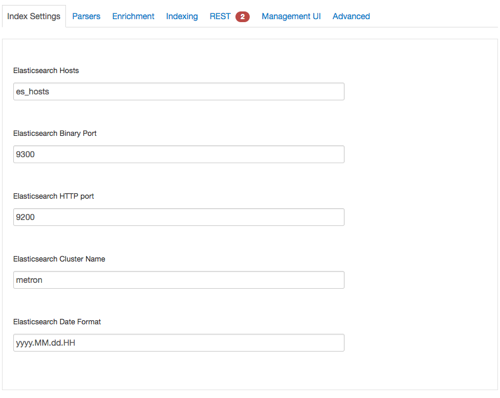Click the Elasticsearch Cluster Name label
The height and width of the screenshot is (398, 500).
coord(59,259)
